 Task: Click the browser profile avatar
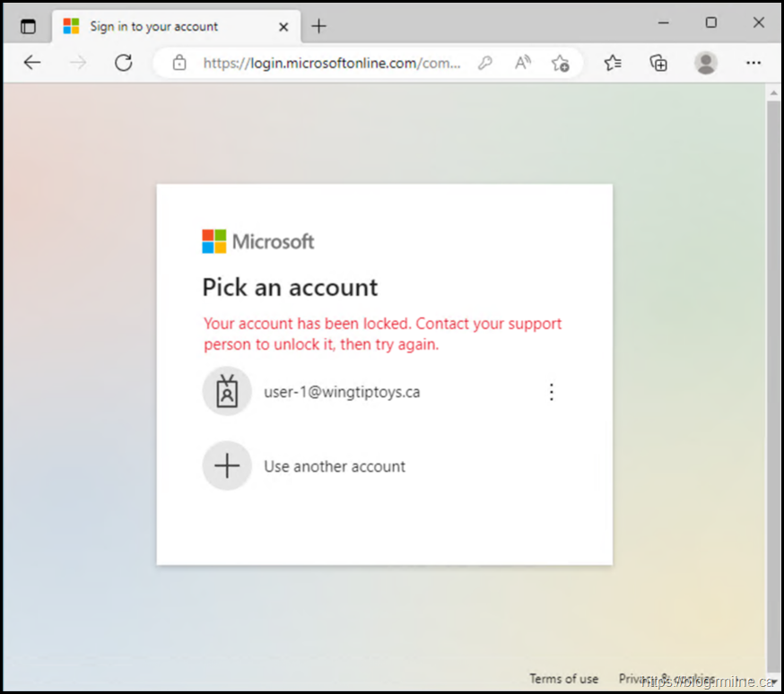click(706, 63)
